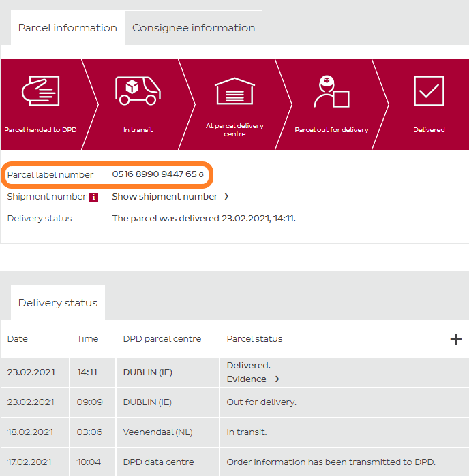Click the Delivered step label

point(429,129)
